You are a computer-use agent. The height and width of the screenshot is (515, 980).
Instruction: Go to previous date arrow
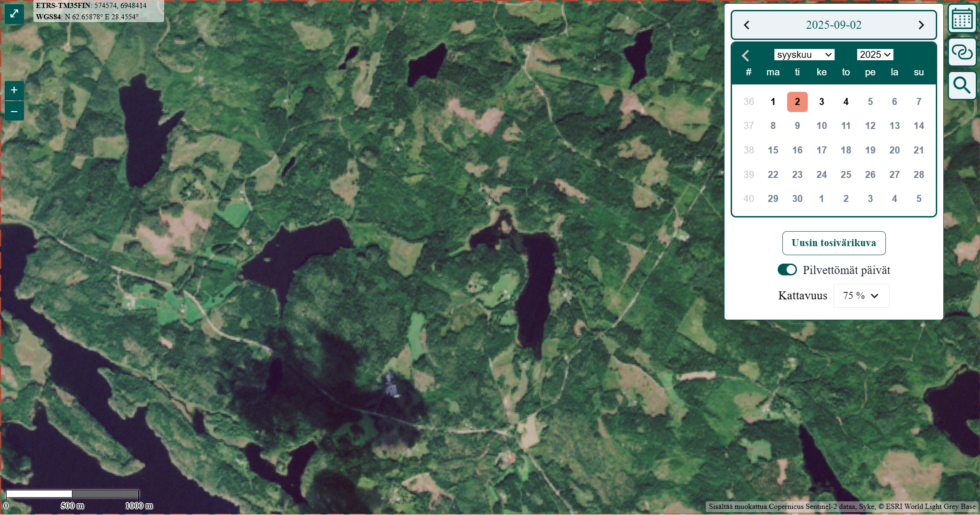click(747, 25)
